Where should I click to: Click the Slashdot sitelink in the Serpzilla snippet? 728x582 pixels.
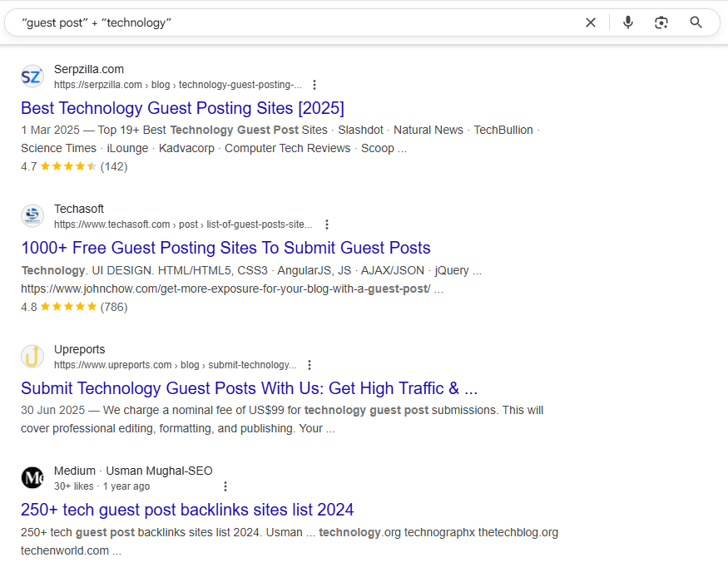pyautogui.click(x=360, y=130)
